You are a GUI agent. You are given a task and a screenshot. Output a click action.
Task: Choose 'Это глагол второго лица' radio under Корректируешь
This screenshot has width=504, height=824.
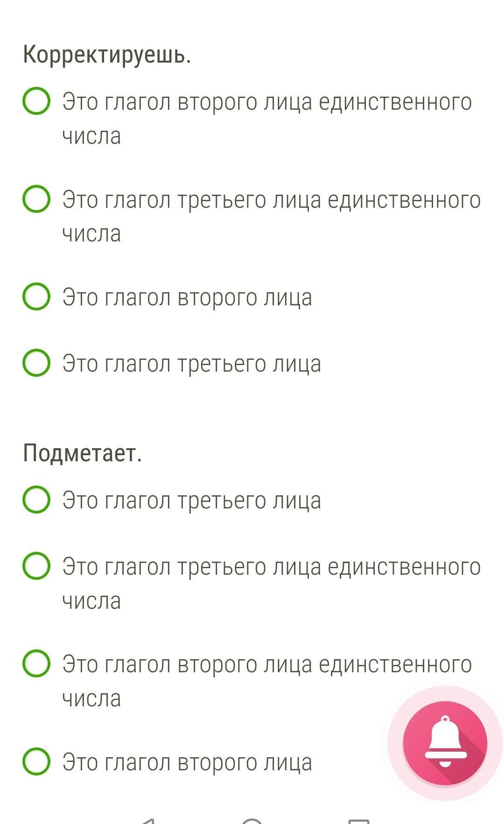pyautogui.click(x=36, y=296)
